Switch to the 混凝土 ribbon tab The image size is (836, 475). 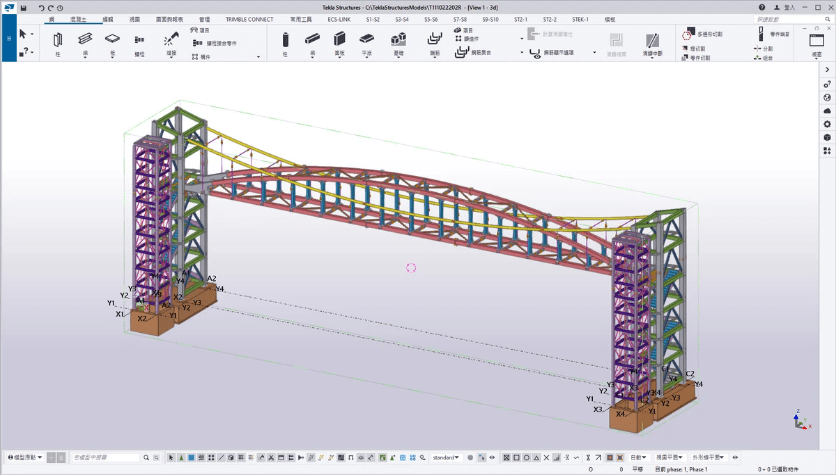(x=77, y=19)
